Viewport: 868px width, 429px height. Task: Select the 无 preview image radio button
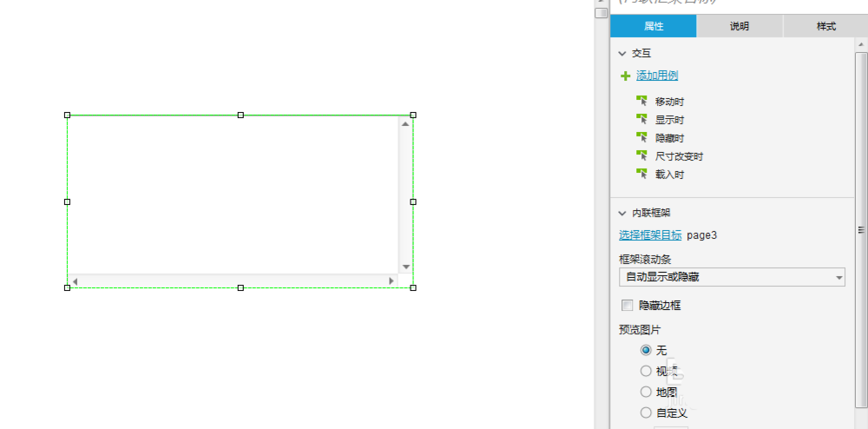[646, 351]
